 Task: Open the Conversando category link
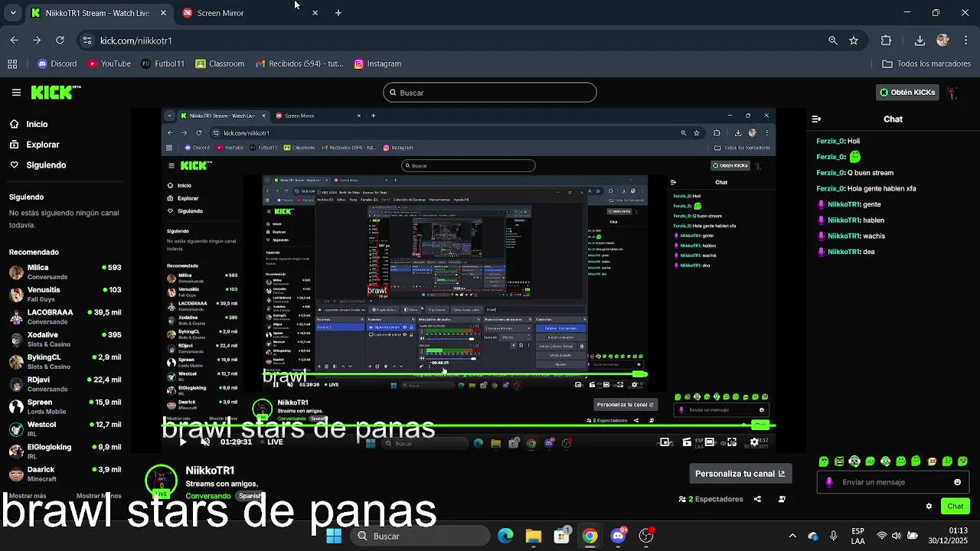[207, 496]
